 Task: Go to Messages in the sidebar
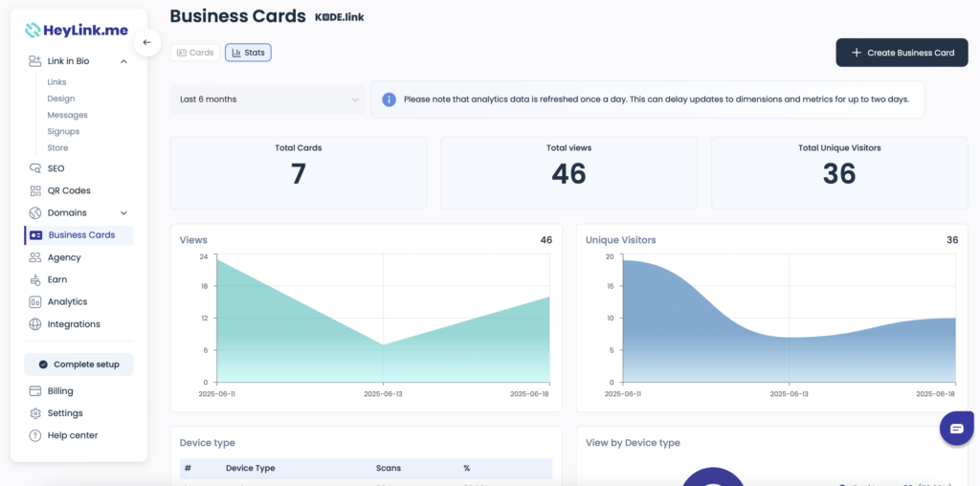tap(68, 115)
